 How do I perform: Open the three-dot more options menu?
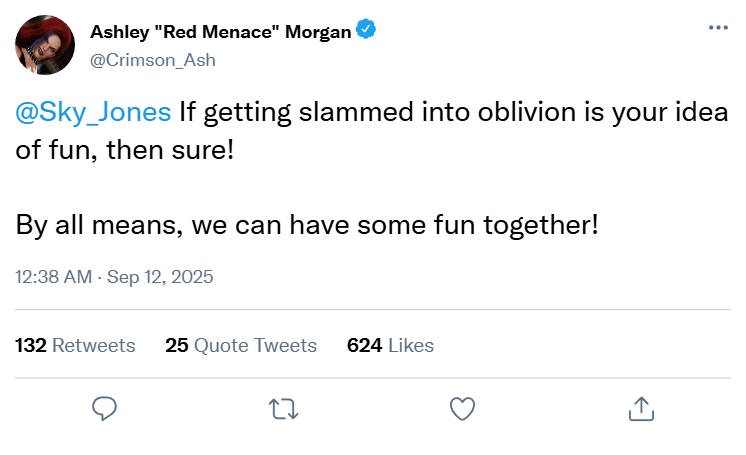pyautogui.click(x=718, y=28)
